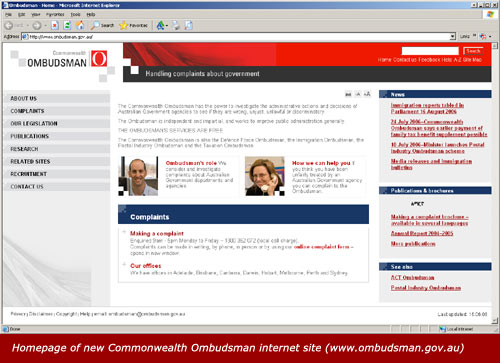Click the vertical scrollbar up arrow

(495, 46)
